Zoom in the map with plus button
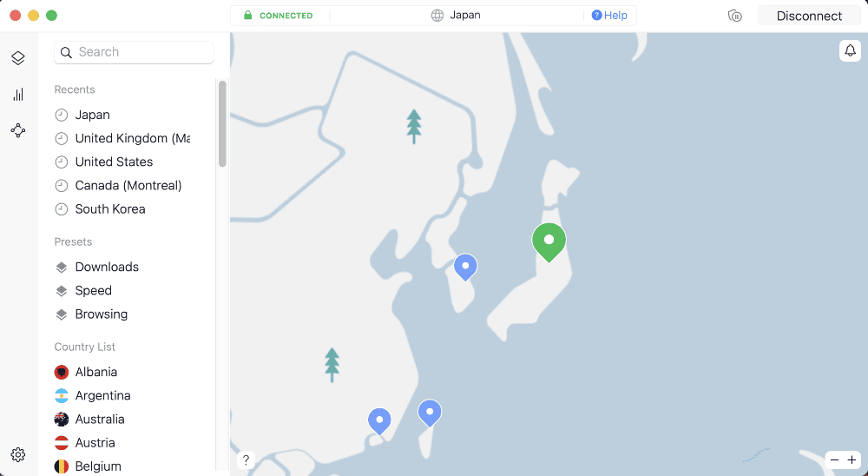Viewport: 868px width, 476px height. tap(852, 459)
